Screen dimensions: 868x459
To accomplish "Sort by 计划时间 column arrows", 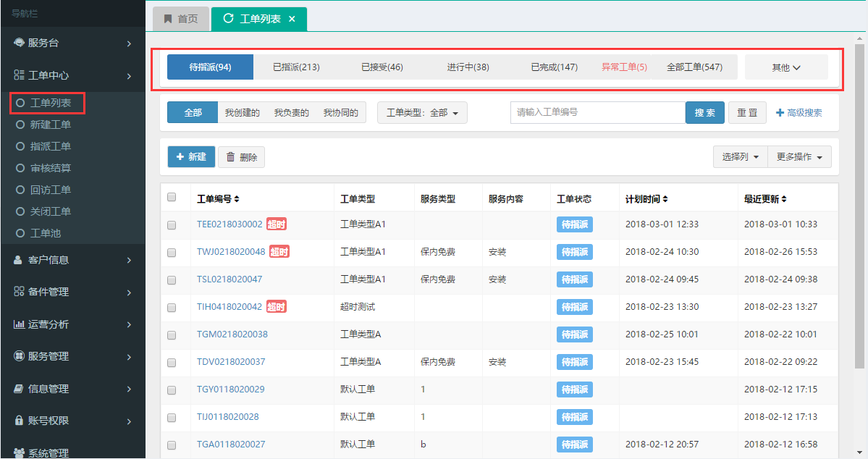I will click(x=665, y=199).
